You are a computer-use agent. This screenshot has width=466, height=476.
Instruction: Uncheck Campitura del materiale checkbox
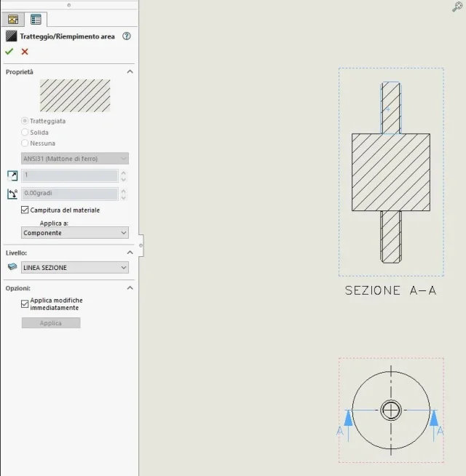pos(25,210)
